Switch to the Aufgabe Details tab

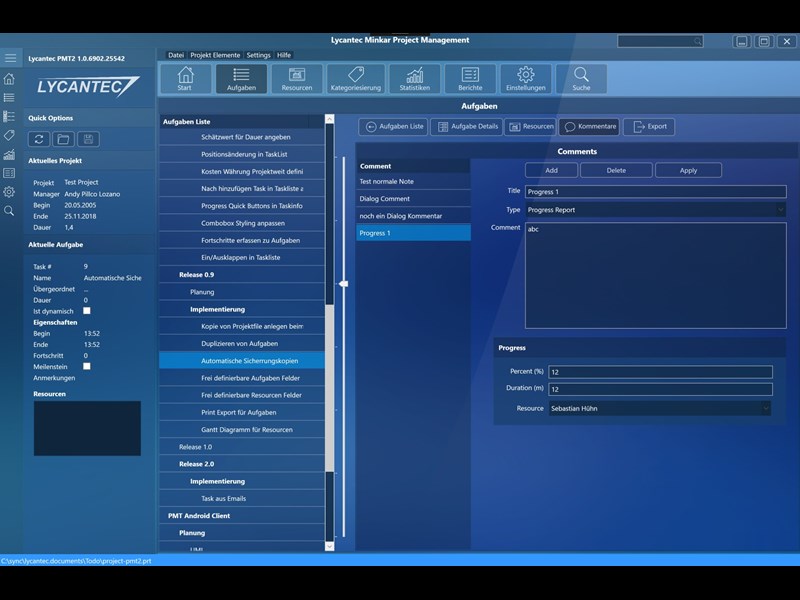467,127
